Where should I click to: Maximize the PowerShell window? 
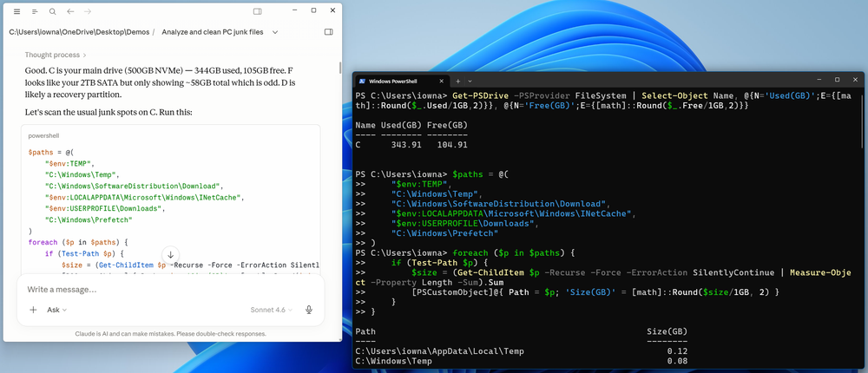click(837, 81)
